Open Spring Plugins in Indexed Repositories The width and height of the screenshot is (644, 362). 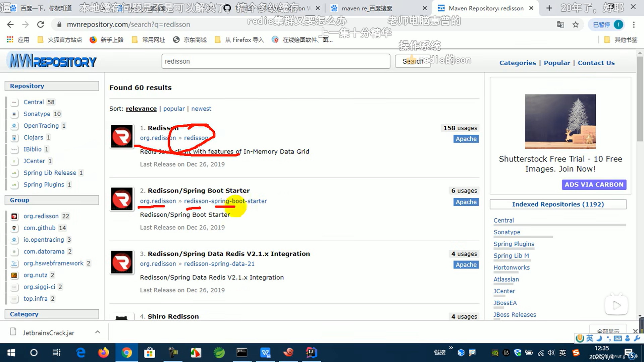pos(514,244)
